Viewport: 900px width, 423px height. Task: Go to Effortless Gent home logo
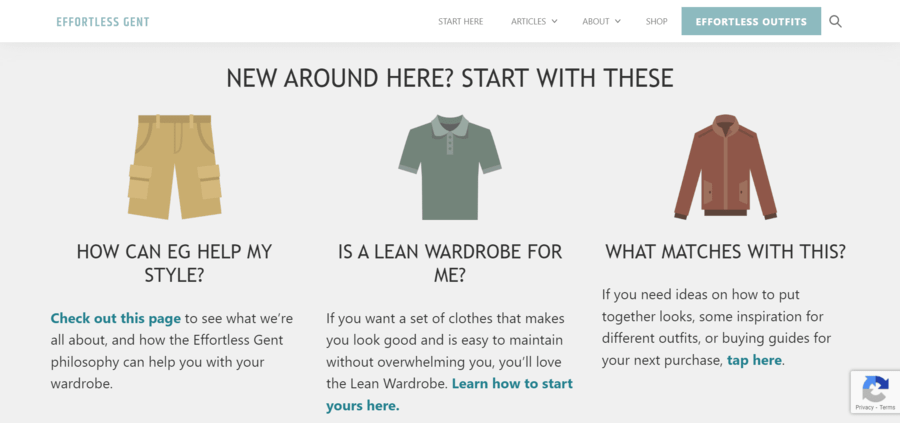pos(103,22)
